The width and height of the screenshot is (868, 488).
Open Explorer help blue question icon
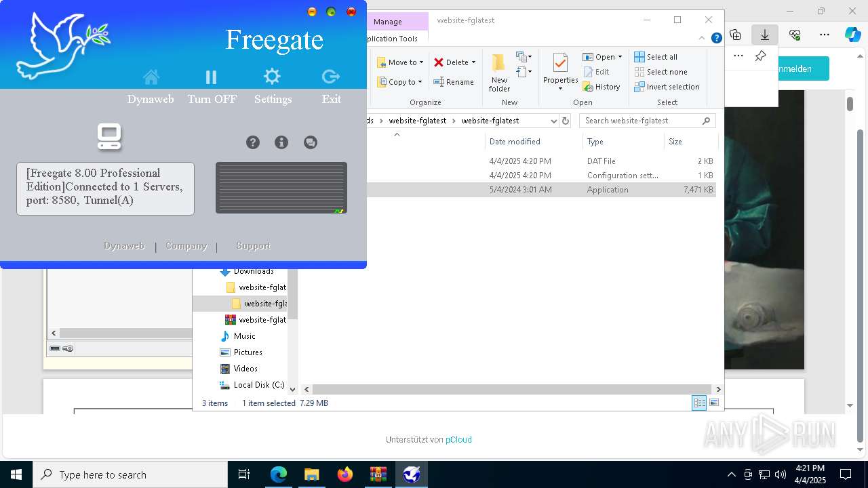716,38
